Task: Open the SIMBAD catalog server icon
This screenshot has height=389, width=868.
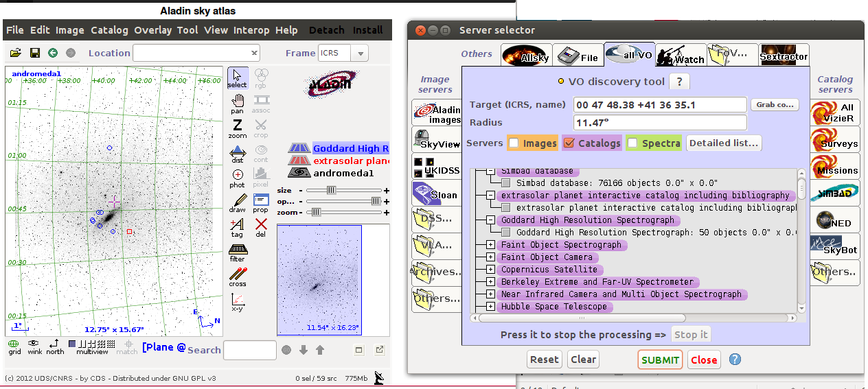Action: 834,193
